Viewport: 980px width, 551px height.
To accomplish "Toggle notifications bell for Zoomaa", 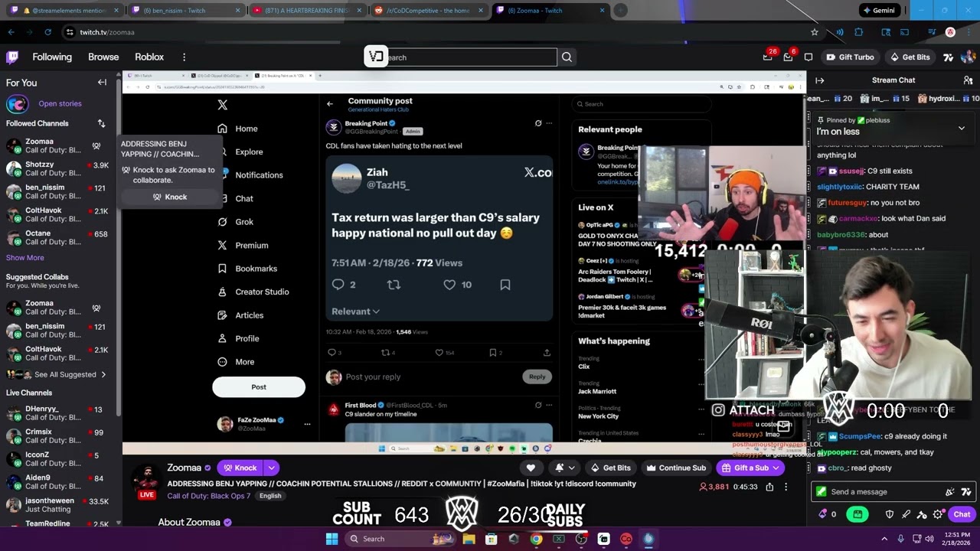I will tap(564, 468).
